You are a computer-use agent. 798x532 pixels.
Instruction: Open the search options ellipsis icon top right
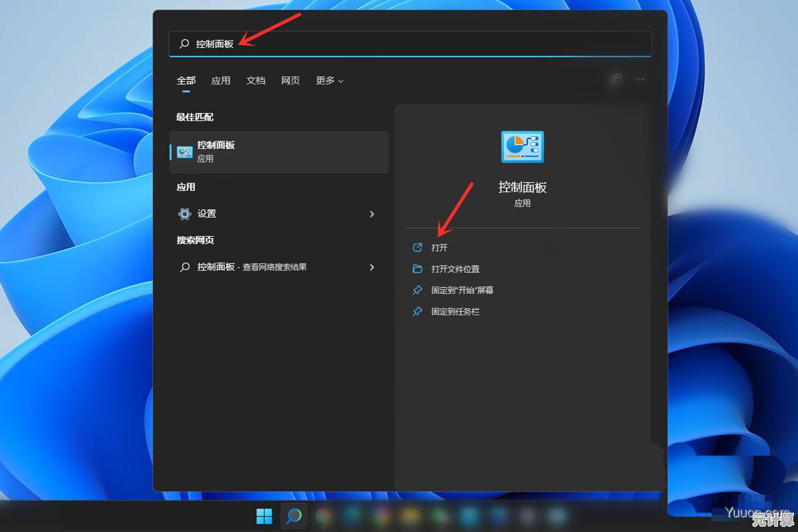(x=640, y=79)
